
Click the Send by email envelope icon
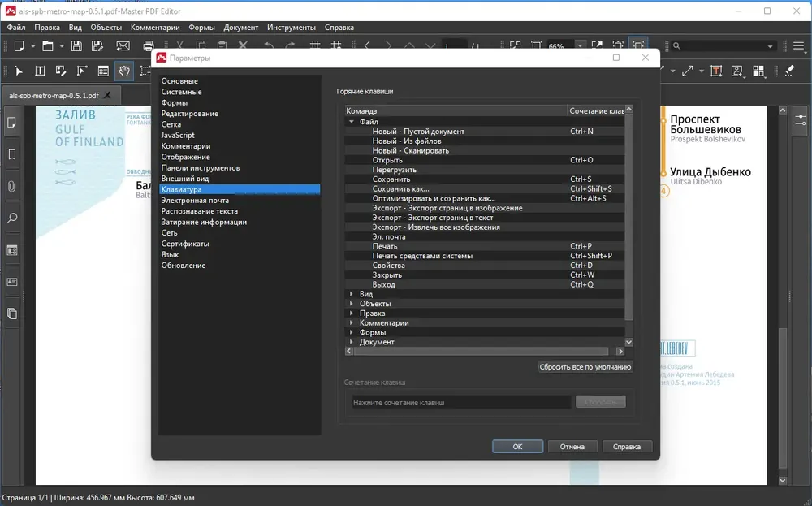click(123, 46)
